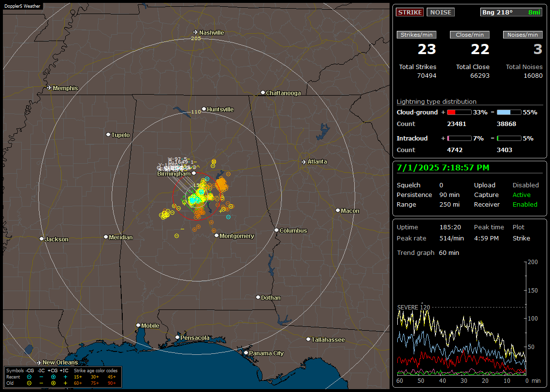
Task: Click the positive cloud-ground red bar
Action: [x=459, y=112]
